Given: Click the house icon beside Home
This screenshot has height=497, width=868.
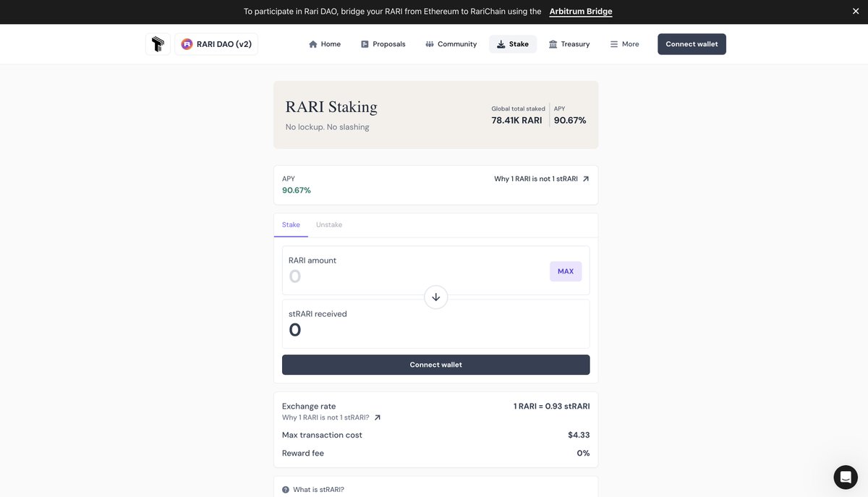Looking at the screenshot, I should coord(313,44).
